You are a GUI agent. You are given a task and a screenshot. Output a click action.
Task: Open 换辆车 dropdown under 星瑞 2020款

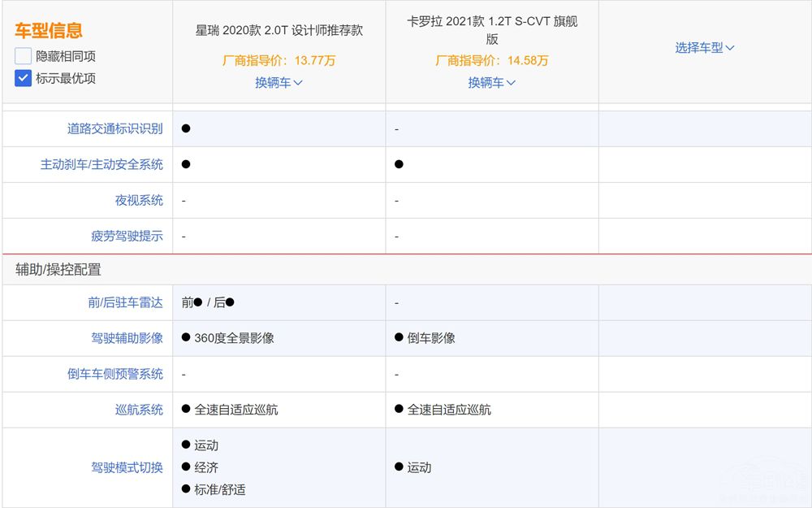[x=279, y=82]
